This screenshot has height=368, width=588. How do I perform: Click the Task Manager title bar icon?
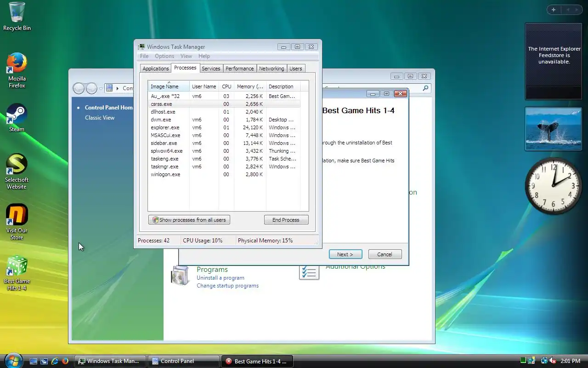point(142,46)
